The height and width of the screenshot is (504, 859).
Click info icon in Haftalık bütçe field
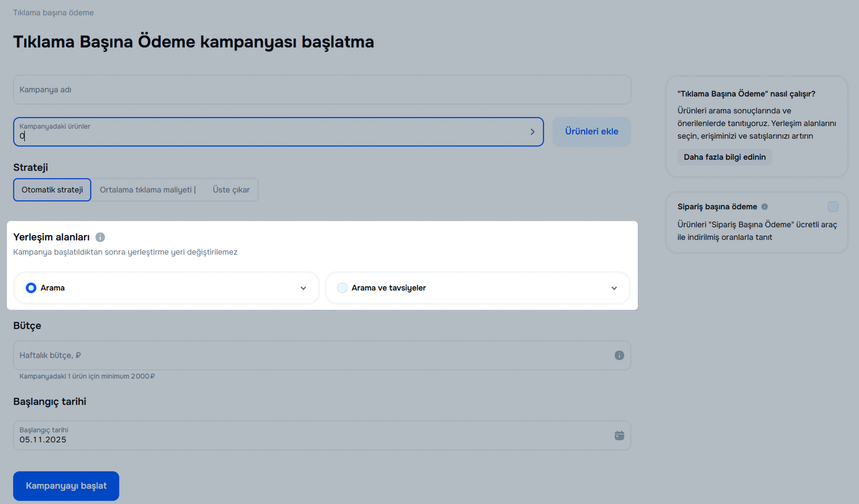click(x=619, y=355)
